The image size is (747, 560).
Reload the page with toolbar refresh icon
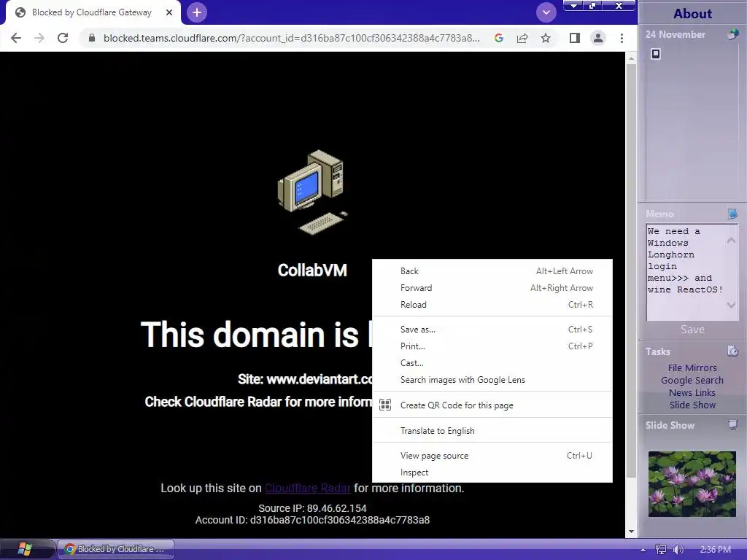pyautogui.click(x=63, y=38)
